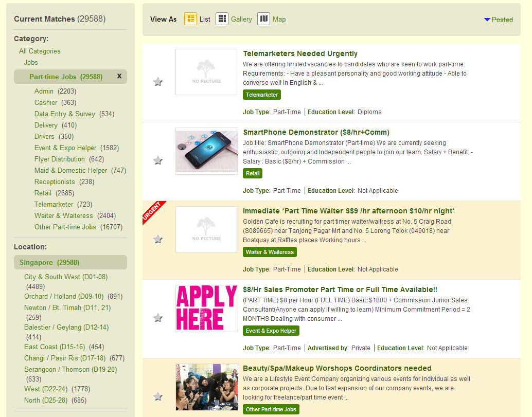Viewport: 532px width, 417px height.
Task: Go up to All Categories
Action: [x=40, y=51]
